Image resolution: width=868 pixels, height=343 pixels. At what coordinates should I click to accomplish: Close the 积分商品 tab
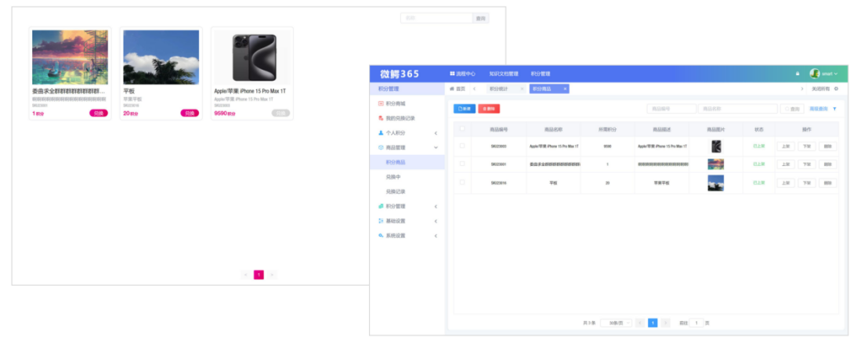(x=565, y=88)
